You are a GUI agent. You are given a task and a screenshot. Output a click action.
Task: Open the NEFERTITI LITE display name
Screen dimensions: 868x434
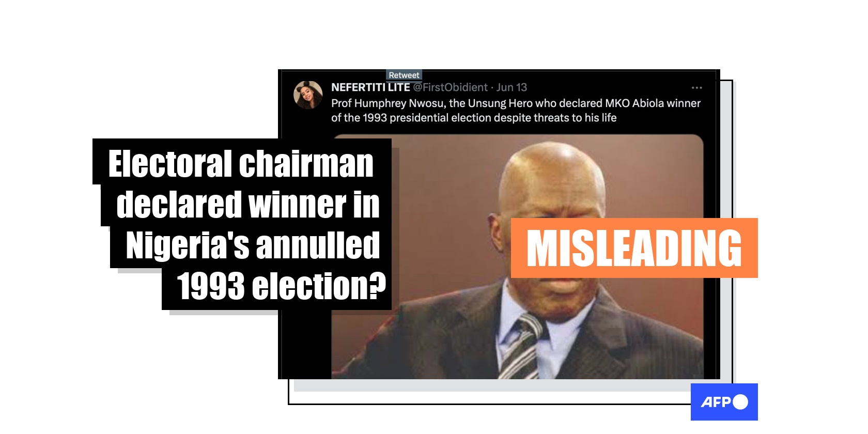click(x=370, y=87)
